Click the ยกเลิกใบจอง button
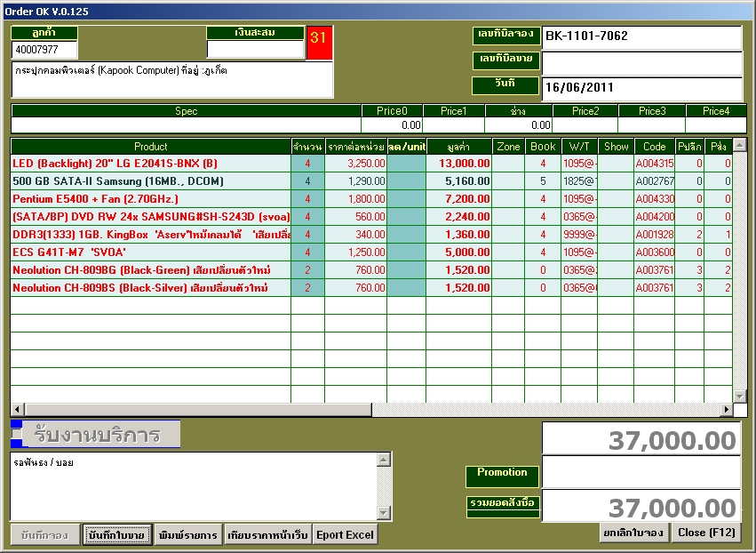Image resolution: width=756 pixels, height=553 pixels. pos(634,533)
